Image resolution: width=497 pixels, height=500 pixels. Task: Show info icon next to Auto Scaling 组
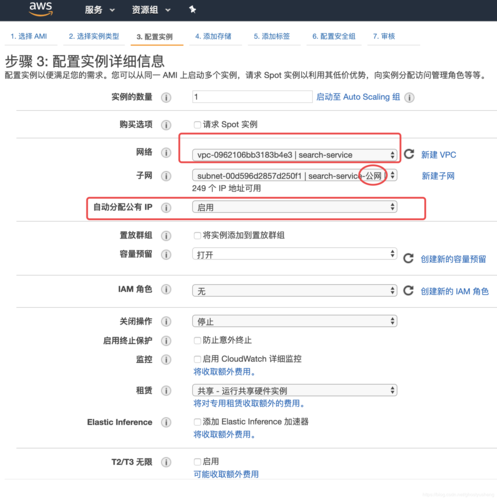409,97
